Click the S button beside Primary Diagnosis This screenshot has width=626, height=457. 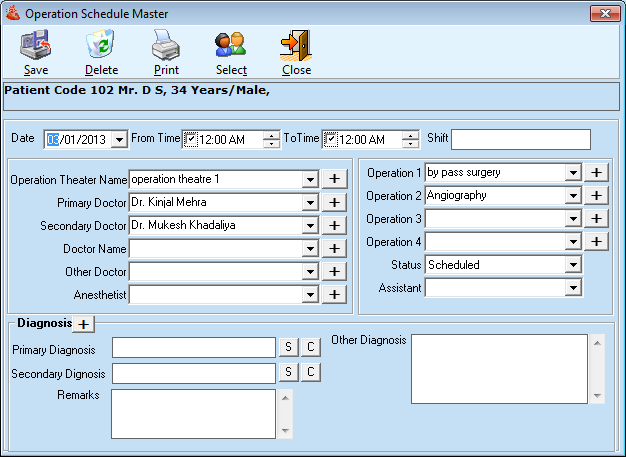point(288,347)
